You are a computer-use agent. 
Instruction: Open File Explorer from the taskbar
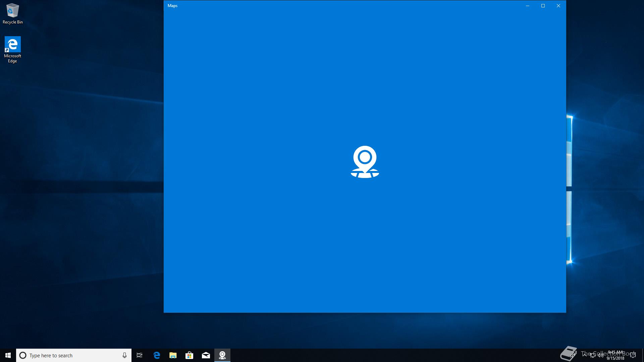(173, 355)
